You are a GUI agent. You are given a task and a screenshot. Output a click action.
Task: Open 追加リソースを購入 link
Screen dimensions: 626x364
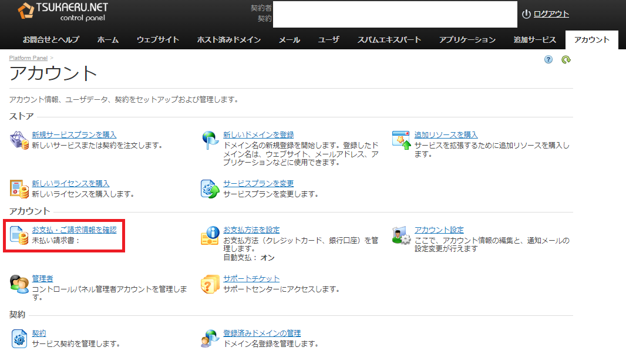pyautogui.click(x=446, y=135)
